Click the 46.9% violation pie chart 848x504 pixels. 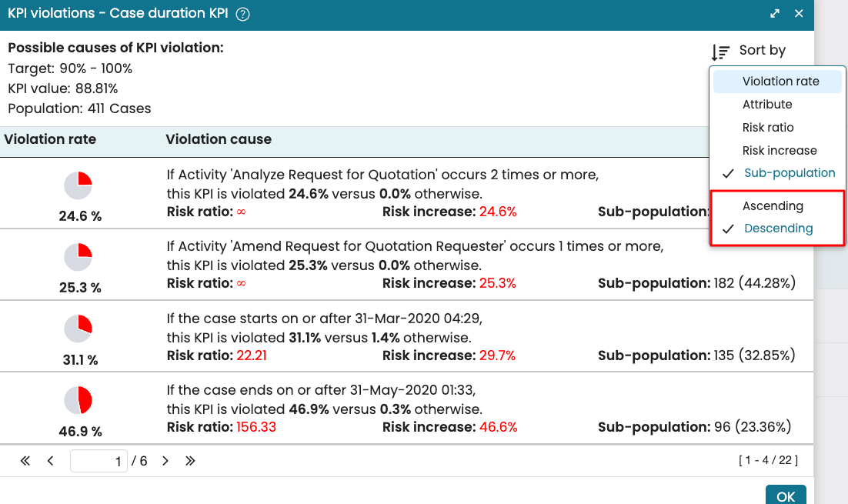[x=78, y=401]
